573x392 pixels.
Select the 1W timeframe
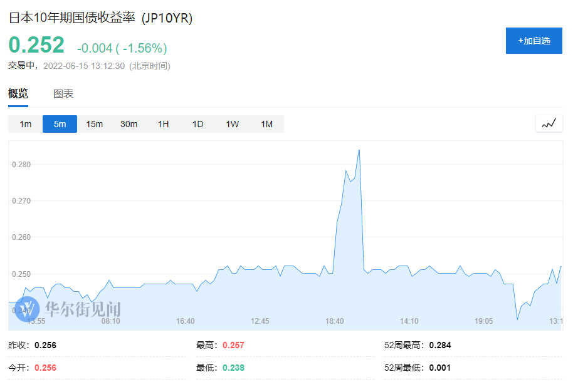click(x=232, y=124)
